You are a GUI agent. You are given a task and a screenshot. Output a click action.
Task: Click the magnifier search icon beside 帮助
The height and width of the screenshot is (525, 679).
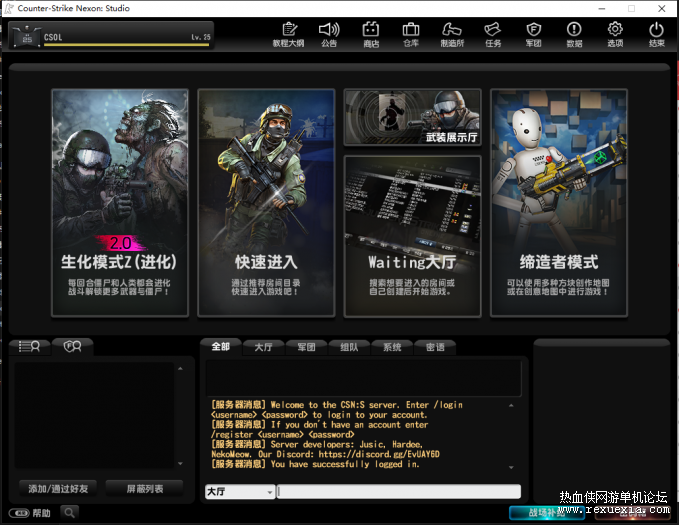pyautogui.click(x=69, y=513)
